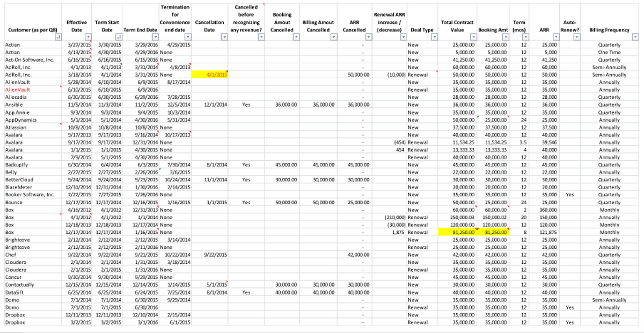The image size is (644, 333).
Task: Select the Chef customer cell
Action: 33,255
